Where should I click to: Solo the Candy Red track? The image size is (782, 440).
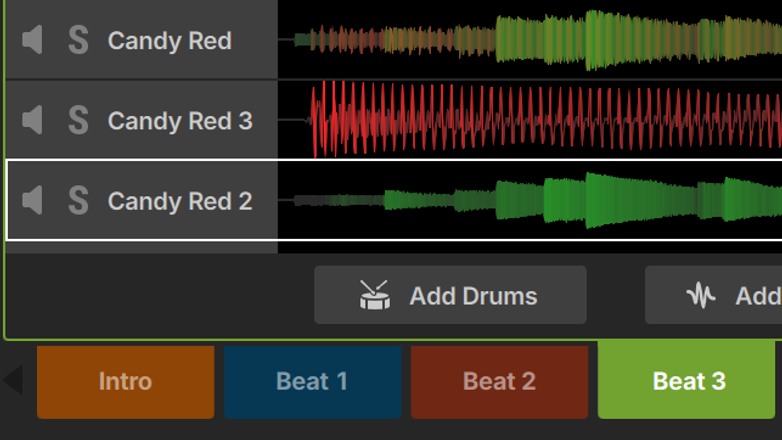[78, 40]
